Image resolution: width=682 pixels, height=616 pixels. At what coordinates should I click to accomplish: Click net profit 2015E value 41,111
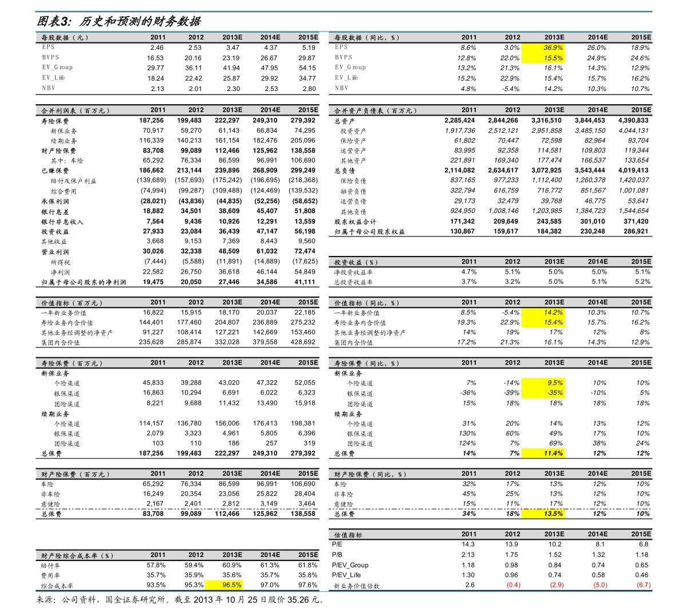(305, 282)
